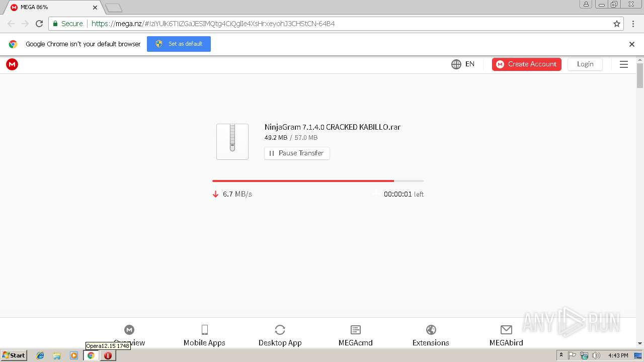
Task: Open Chrome three-dot menu
Action: pyautogui.click(x=633, y=24)
